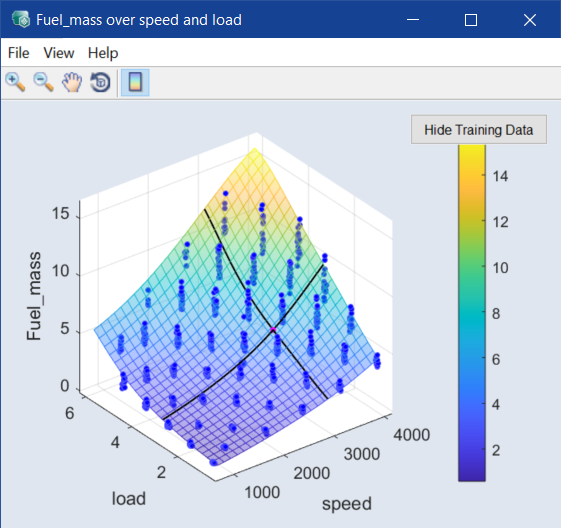Click the app icon in title bar
This screenshot has width=561, height=528.
point(20,19)
